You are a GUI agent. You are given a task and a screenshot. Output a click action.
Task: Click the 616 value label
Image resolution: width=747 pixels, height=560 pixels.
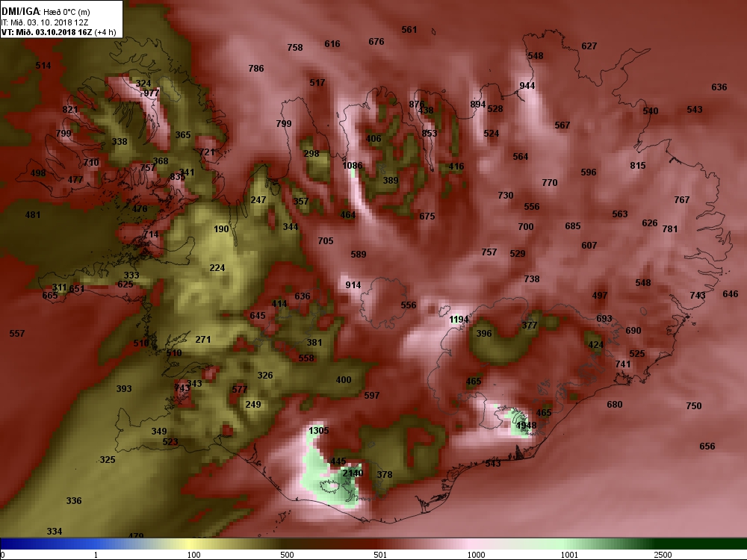pos(332,44)
